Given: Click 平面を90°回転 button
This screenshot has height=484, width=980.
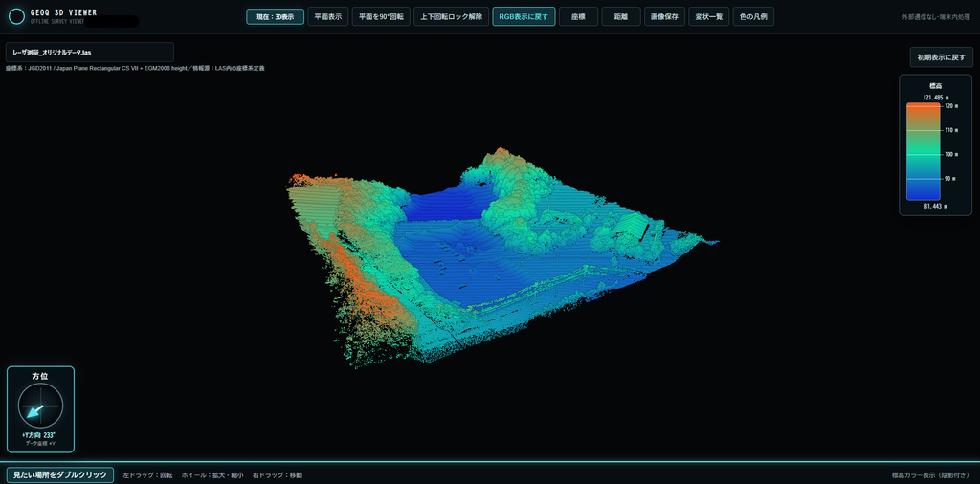Looking at the screenshot, I should tap(381, 16).
